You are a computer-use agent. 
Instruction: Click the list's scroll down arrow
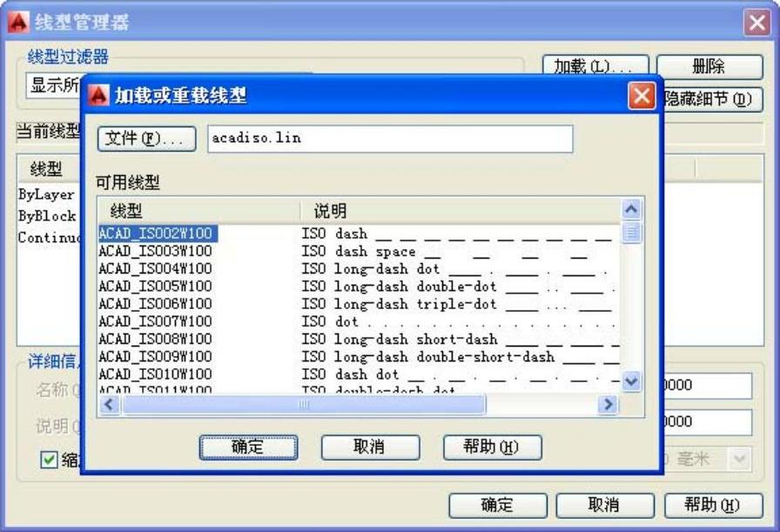(x=631, y=381)
